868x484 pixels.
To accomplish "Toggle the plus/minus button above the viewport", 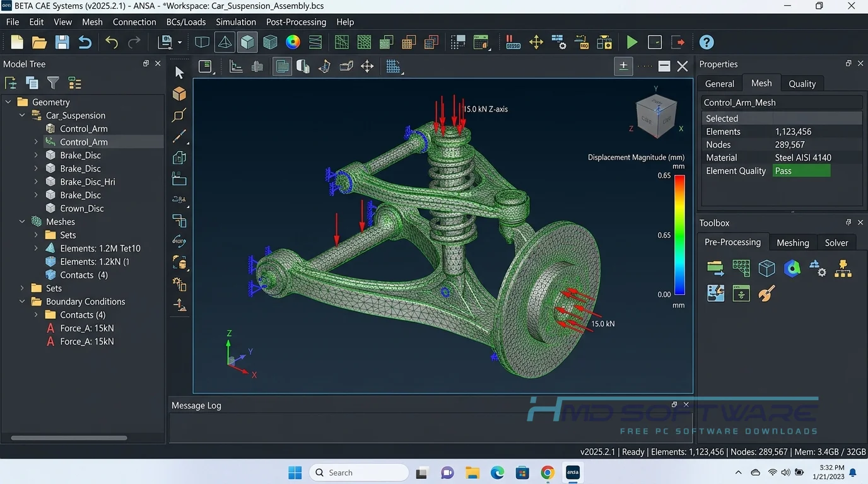I will 623,66.
